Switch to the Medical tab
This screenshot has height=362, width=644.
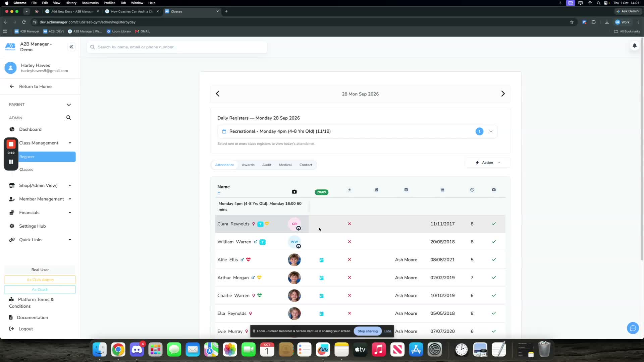click(x=285, y=165)
